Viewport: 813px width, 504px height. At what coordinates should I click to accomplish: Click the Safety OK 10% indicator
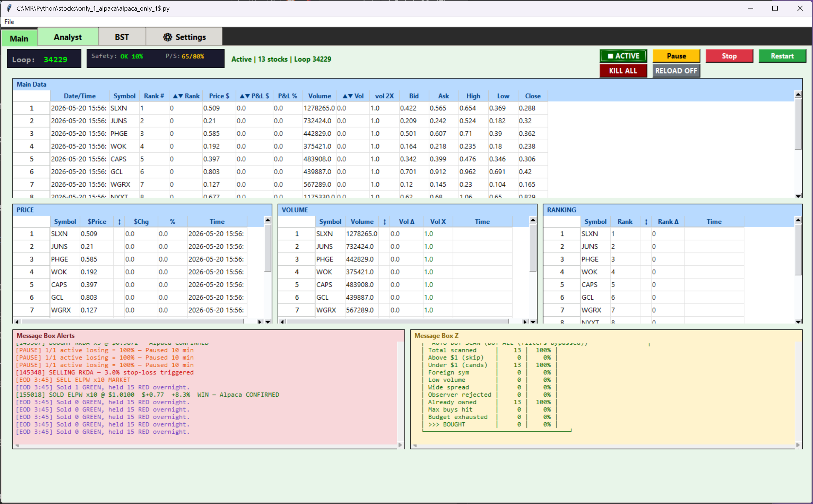coord(117,56)
